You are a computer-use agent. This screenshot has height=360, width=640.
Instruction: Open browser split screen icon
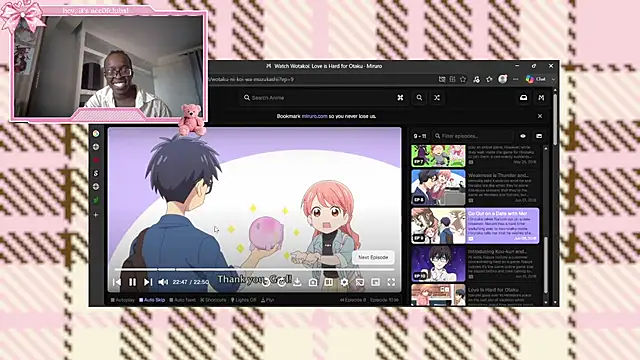[452, 79]
